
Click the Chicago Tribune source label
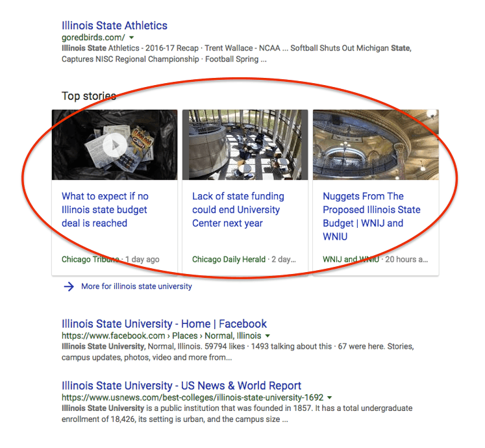[x=90, y=259]
